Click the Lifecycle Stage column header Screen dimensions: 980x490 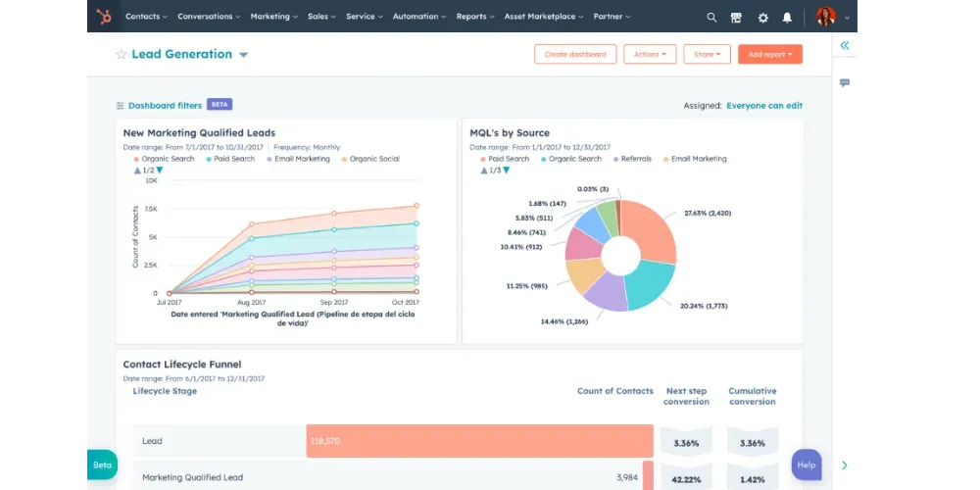click(x=165, y=391)
